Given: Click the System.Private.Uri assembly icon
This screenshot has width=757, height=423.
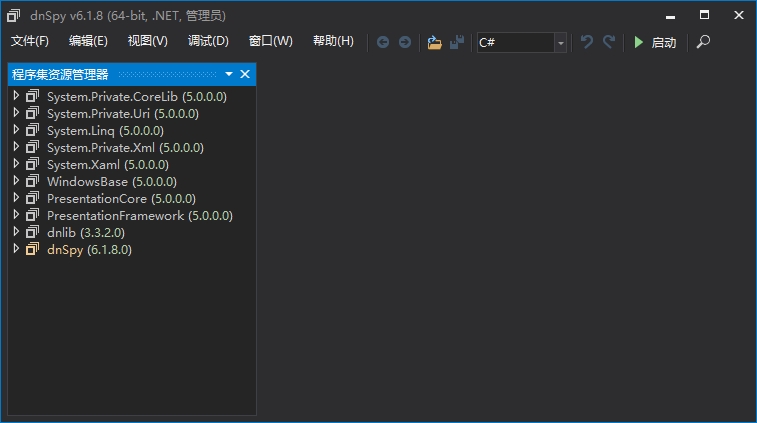Looking at the screenshot, I should tap(32, 113).
